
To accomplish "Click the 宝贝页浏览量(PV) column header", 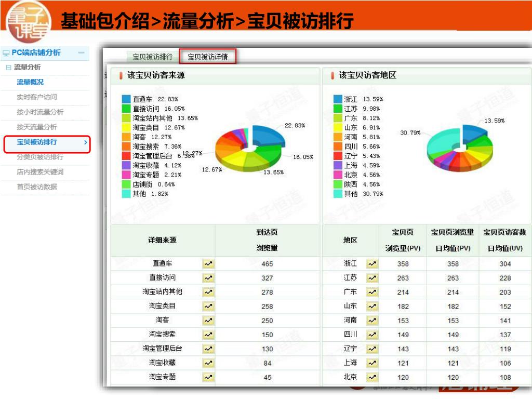I will pos(403,240).
